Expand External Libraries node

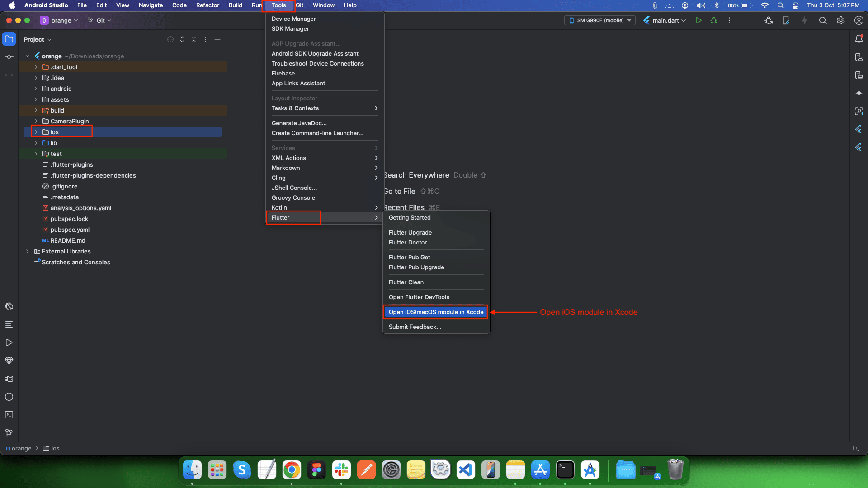pos(28,251)
